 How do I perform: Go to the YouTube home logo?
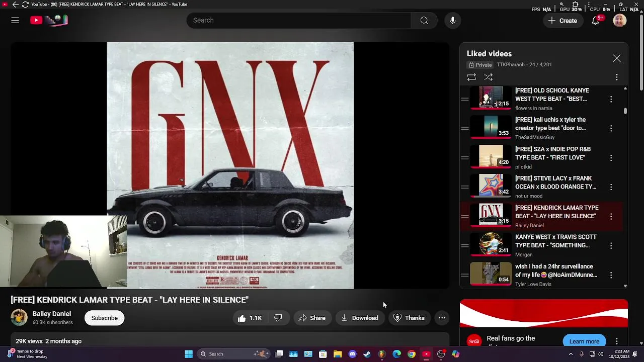click(x=49, y=20)
